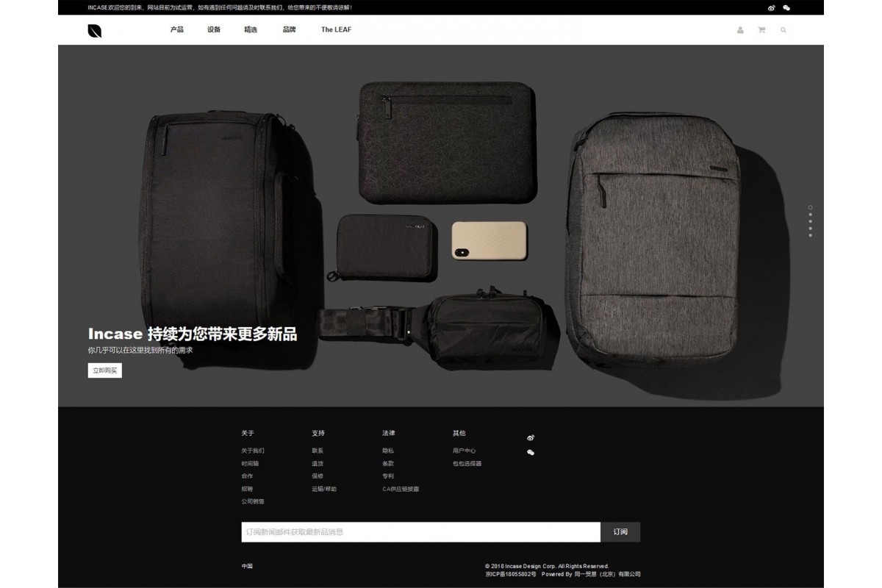Open the 保修 support link

tap(318, 476)
